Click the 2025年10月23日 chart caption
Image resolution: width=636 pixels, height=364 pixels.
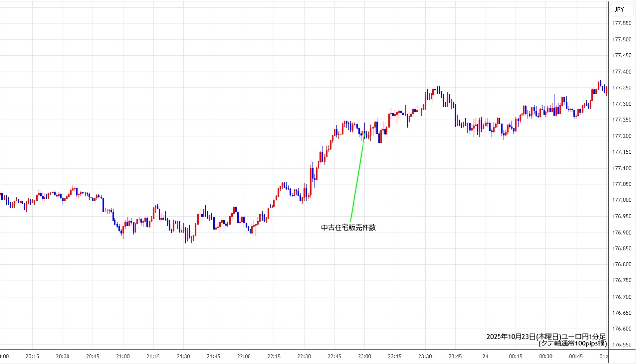(x=546, y=337)
